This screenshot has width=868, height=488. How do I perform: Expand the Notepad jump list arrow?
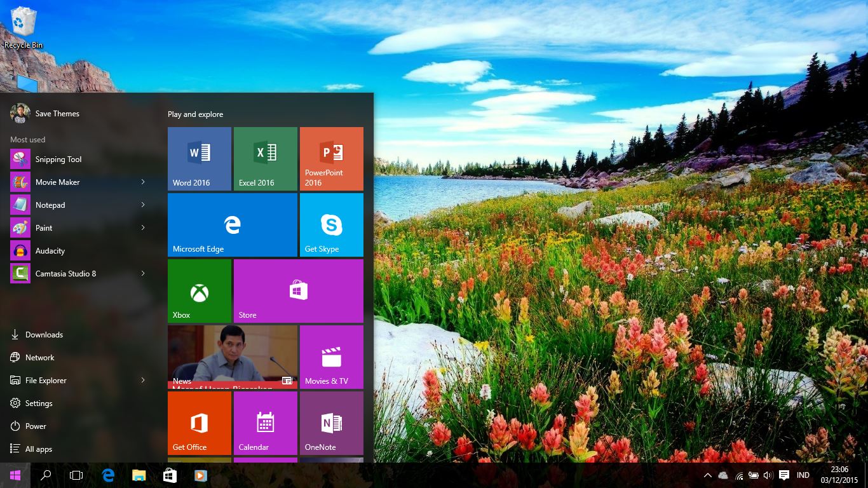click(143, 205)
